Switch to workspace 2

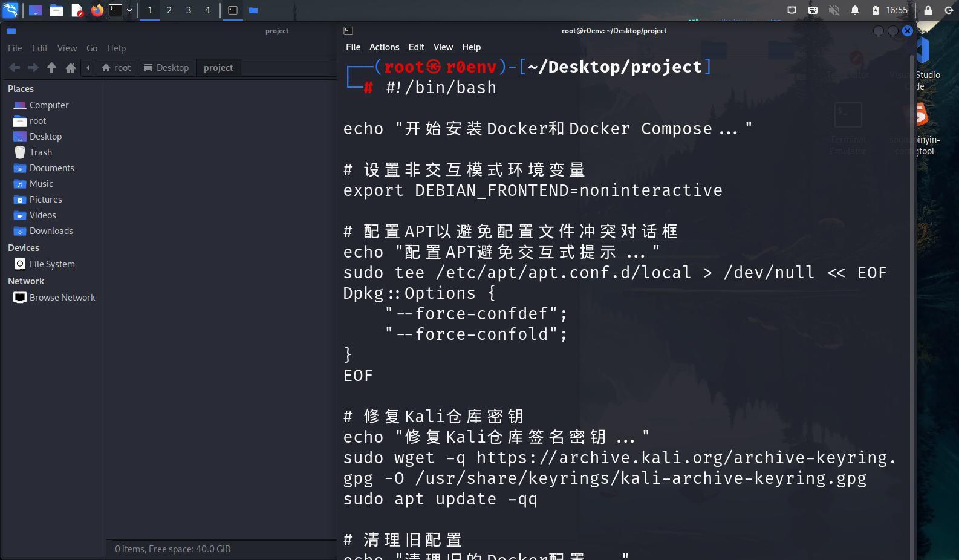pyautogui.click(x=169, y=10)
